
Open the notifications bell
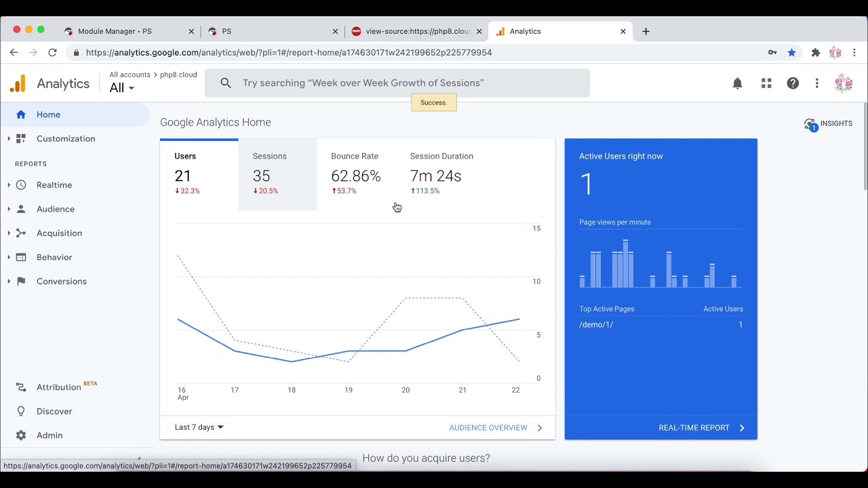[x=737, y=83]
